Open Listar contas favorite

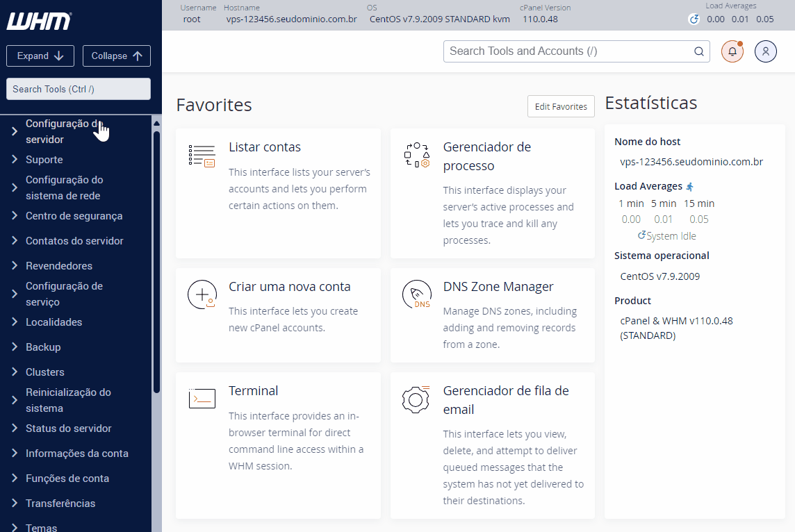[x=265, y=147]
